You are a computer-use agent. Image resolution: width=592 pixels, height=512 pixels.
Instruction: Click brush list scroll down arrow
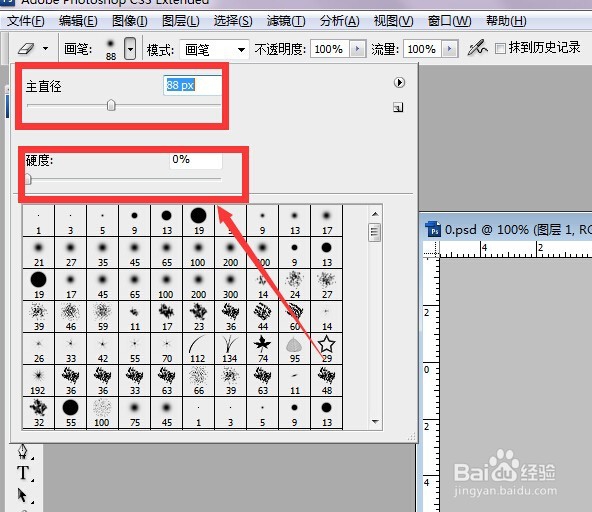(375, 421)
